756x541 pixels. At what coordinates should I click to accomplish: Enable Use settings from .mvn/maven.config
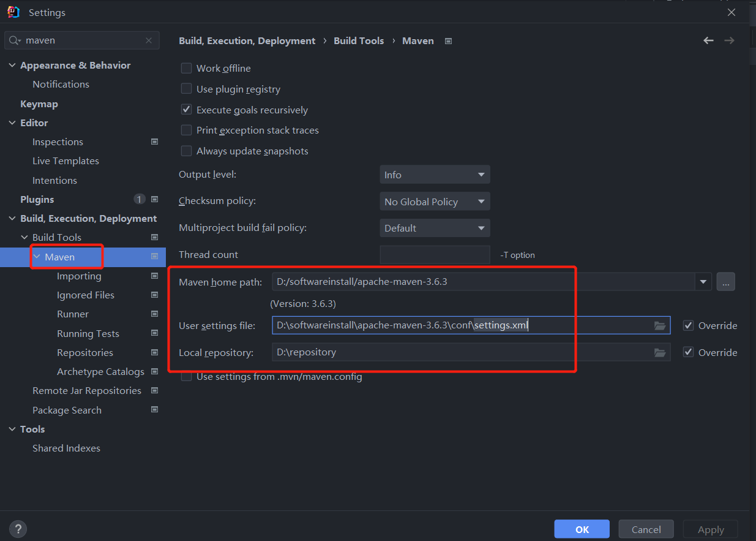tap(186, 376)
